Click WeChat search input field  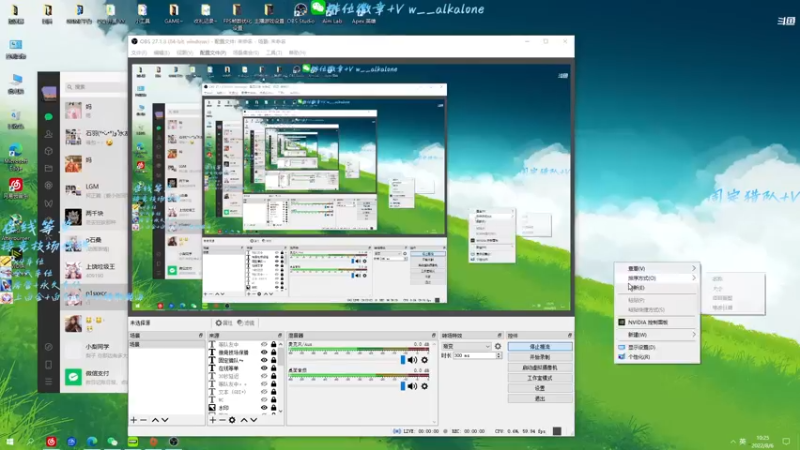click(96, 87)
